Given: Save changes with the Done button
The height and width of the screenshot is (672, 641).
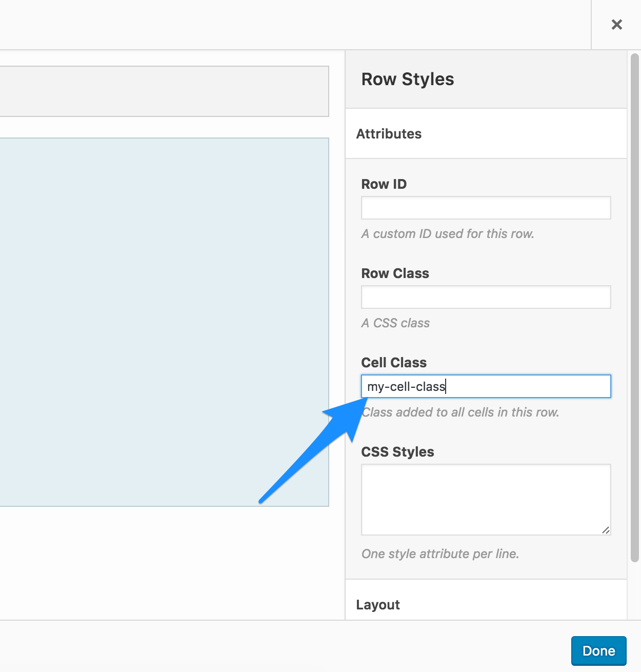Looking at the screenshot, I should click(x=598, y=651).
